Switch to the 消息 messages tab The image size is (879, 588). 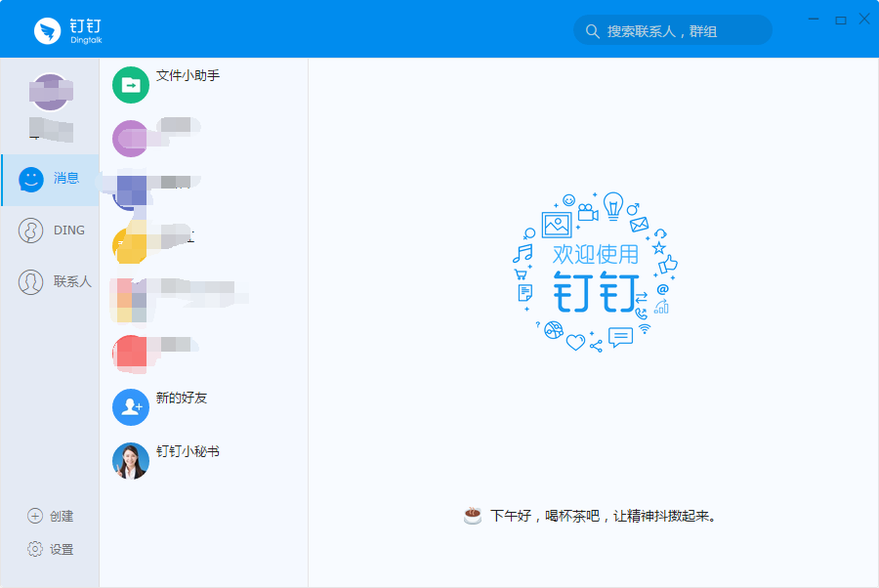[x=50, y=179]
